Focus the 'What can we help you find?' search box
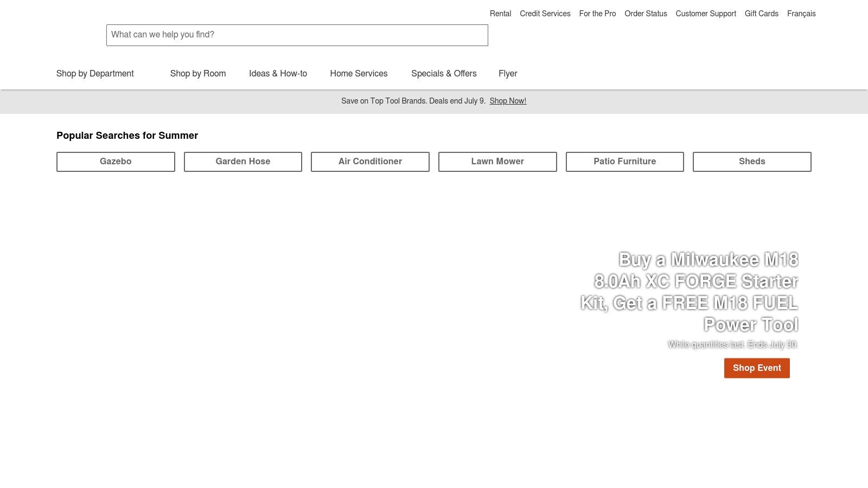The height and width of the screenshot is (488, 868). pos(297,35)
